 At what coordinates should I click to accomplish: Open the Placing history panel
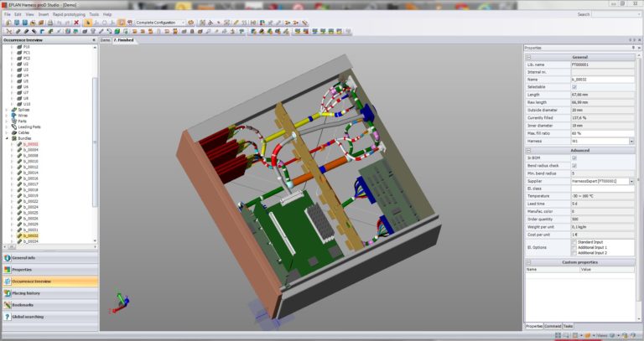coord(50,293)
